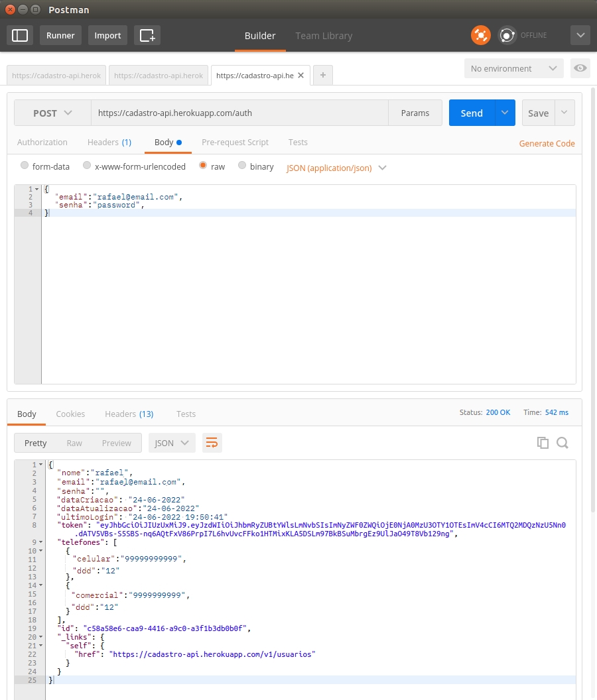Select x-www-form-urlencoded body type

click(87, 166)
